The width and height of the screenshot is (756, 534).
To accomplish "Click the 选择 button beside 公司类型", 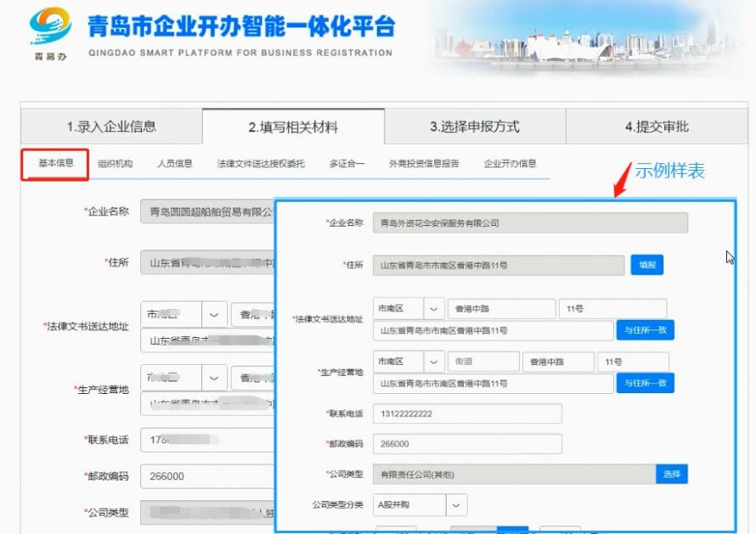I will (x=671, y=474).
